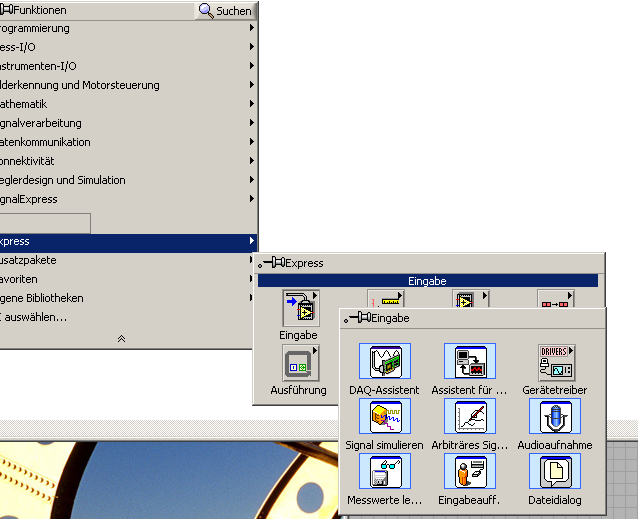The width and height of the screenshot is (638, 519).
Task: Open the Eigene Bibliotheken category
Action: [126, 298]
